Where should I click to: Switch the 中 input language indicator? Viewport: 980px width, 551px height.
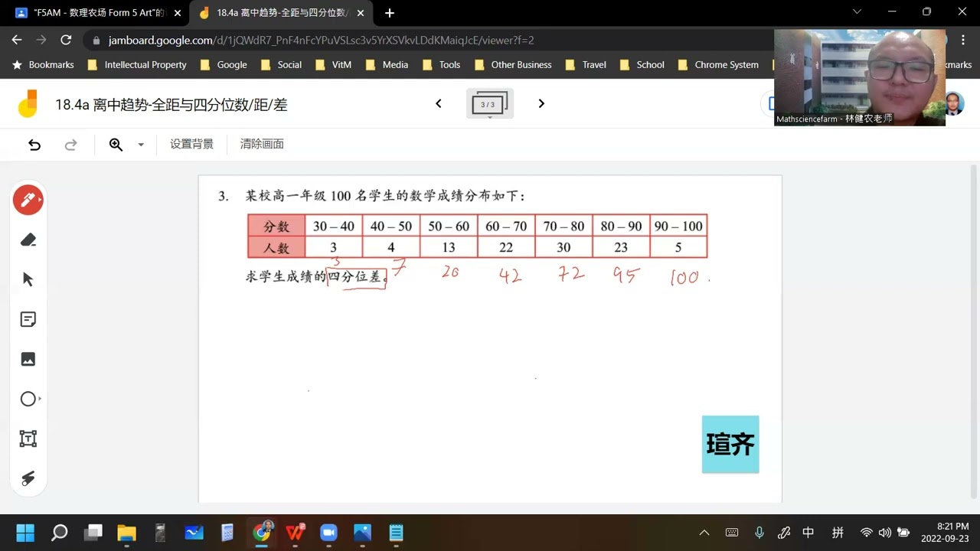[808, 533]
